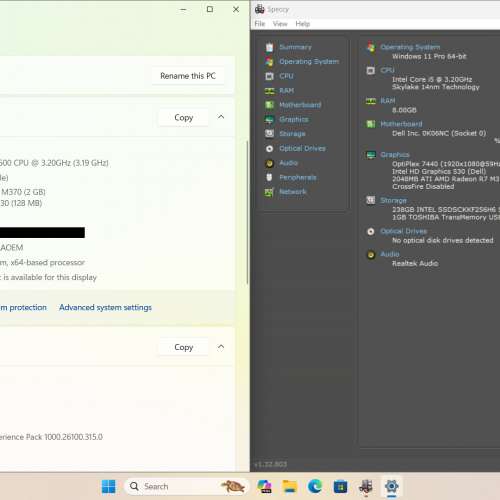Open the File menu in Speccy

click(x=260, y=24)
